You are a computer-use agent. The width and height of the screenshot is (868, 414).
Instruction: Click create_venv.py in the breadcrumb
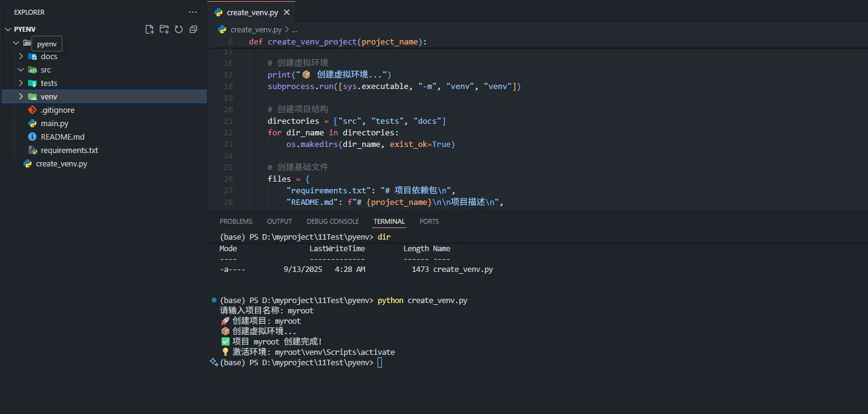tap(256, 29)
